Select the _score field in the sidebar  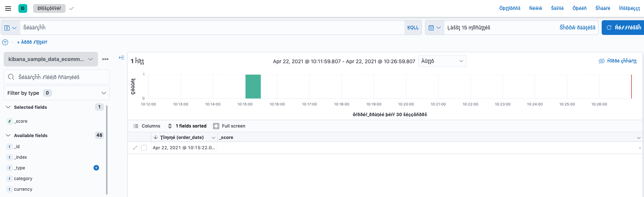tap(21, 121)
